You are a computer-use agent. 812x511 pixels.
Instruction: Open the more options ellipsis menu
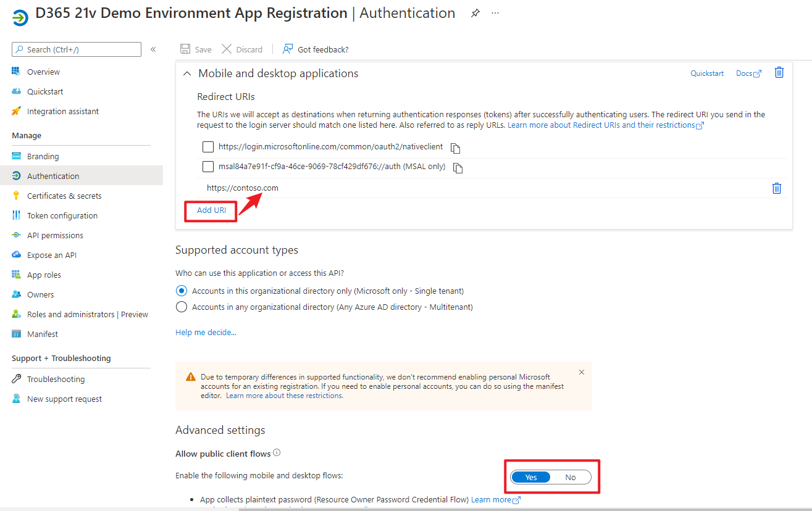point(495,14)
